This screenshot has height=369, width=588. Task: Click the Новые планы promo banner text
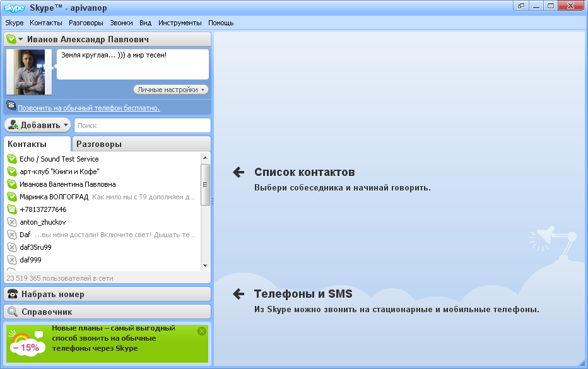click(x=114, y=338)
